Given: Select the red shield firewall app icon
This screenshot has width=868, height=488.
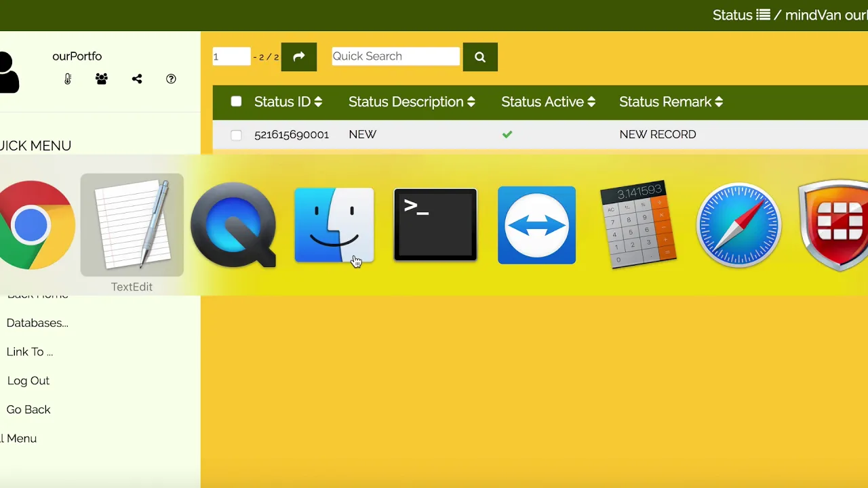Looking at the screenshot, I should click(x=834, y=225).
